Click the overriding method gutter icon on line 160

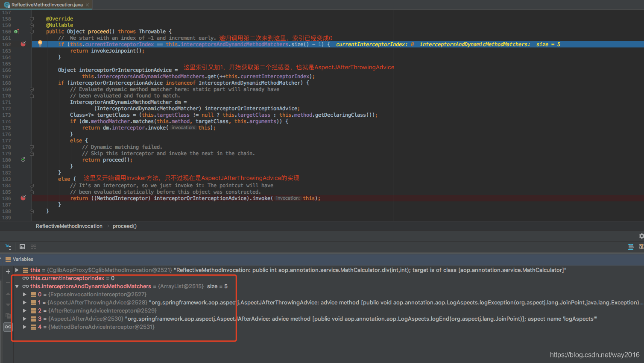tap(16, 32)
